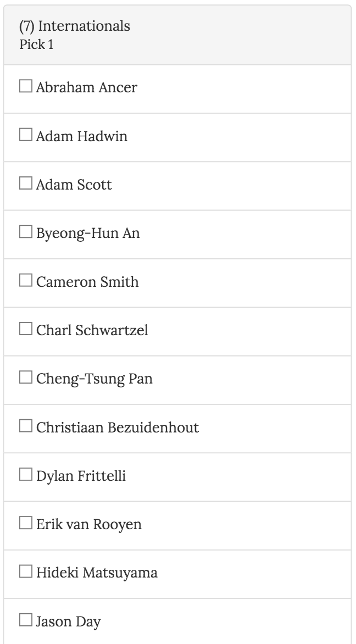Tick the Dylan Frittelli checkbox
This screenshot has height=644, width=356.
pyautogui.click(x=26, y=475)
